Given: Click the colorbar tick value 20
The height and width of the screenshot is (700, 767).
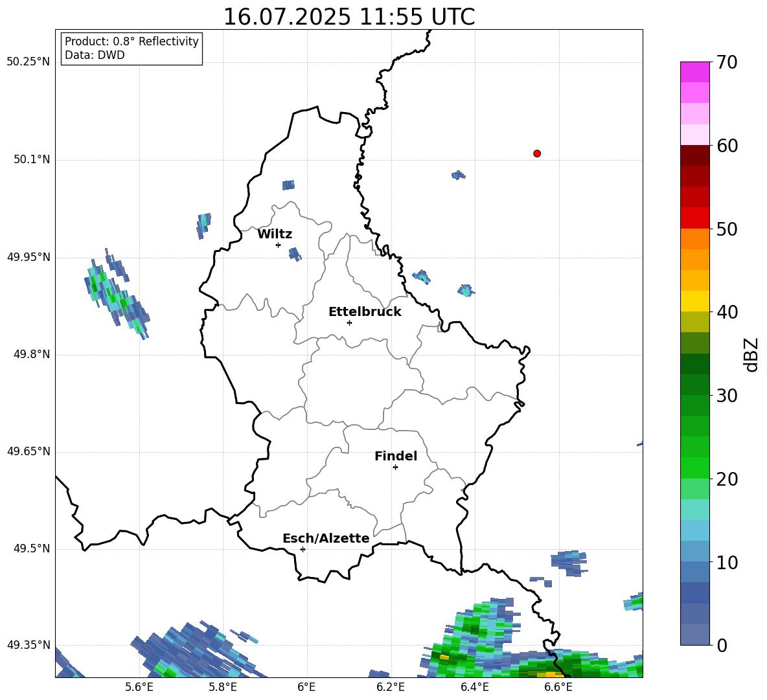Looking at the screenshot, I should (x=727, y=479).
